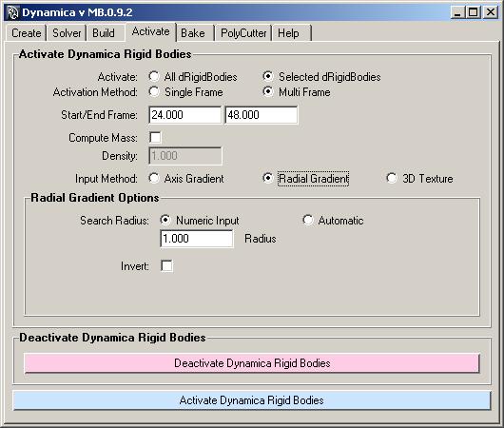
Task: Click the Radius value field 1.000
Action: tap(197, 239)
